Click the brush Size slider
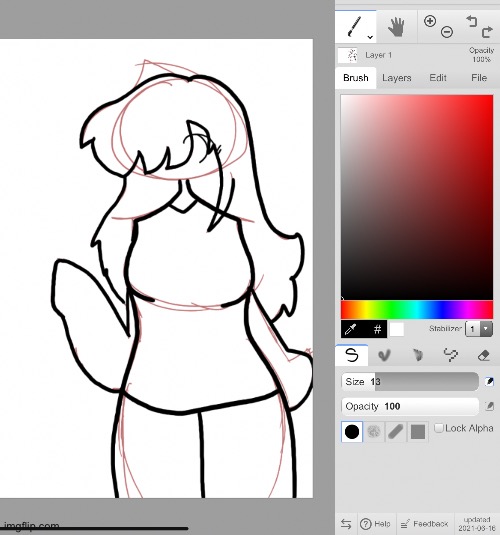This screenshot has height=535, width=500. (x=410, y=381)
